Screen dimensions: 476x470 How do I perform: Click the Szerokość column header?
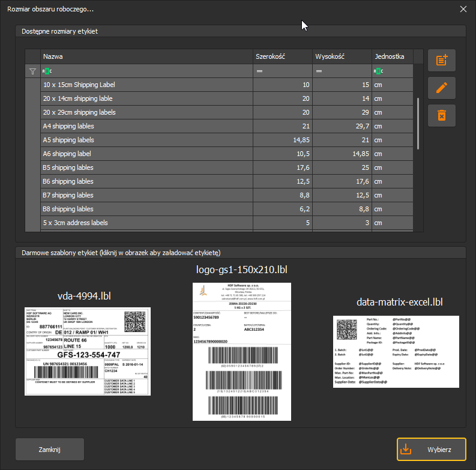tap(283, 56)
